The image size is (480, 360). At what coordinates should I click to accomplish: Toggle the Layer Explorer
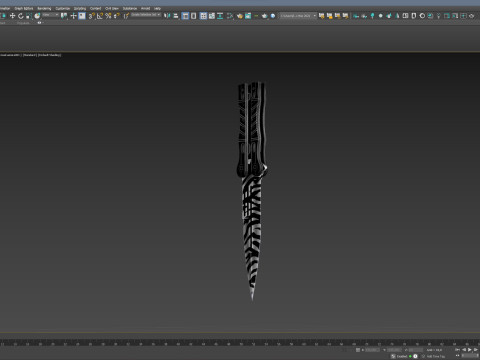(x=193, y=16)
